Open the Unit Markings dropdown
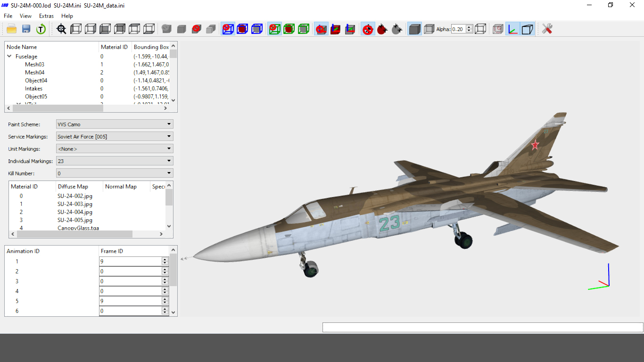This screenshot has width=644, height=362. (x=115, y=149)
